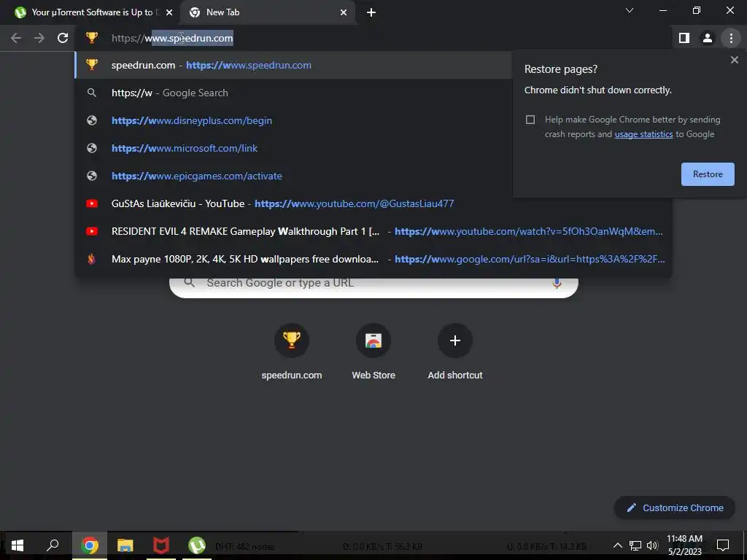Select speedrun.com autocomplete suggestion
This screenshot has width=747, height=560.
(x=293, y=65)
